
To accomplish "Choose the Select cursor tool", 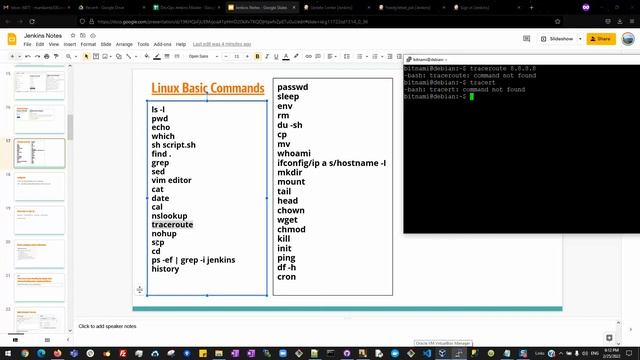I will coord(86,56).
